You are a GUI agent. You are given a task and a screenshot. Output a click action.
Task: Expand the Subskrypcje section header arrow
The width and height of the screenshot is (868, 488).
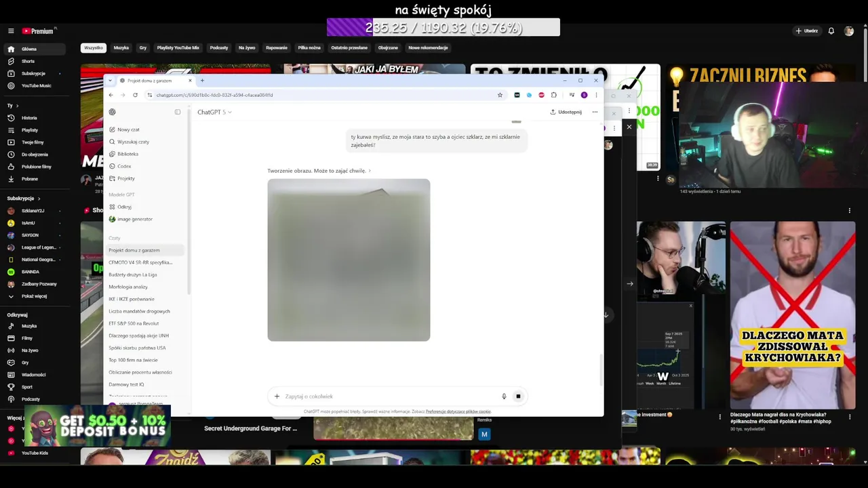[x=39, y=199]
